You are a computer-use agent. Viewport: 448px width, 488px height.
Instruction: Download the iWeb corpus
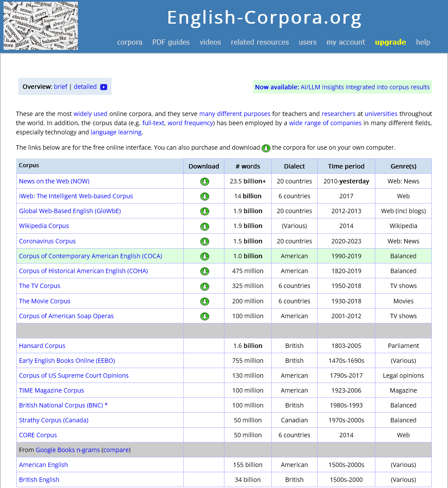[204, 196]
